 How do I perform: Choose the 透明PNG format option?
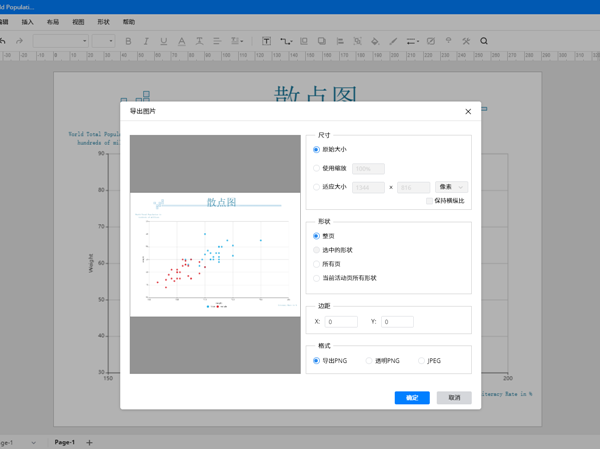tap(369, 361)
